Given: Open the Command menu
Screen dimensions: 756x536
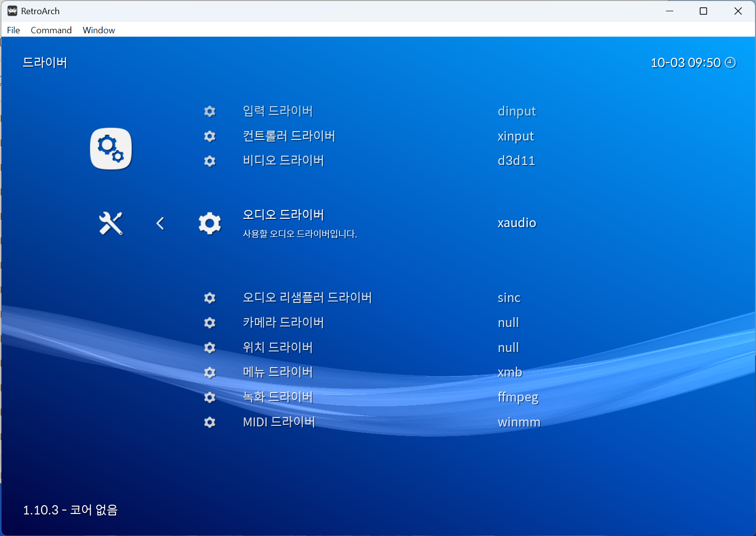Looking at the screenshot, I should (51, 30).
